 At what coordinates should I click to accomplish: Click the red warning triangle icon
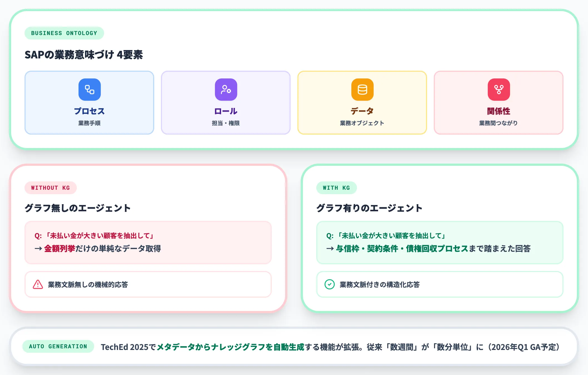(38, 284)
